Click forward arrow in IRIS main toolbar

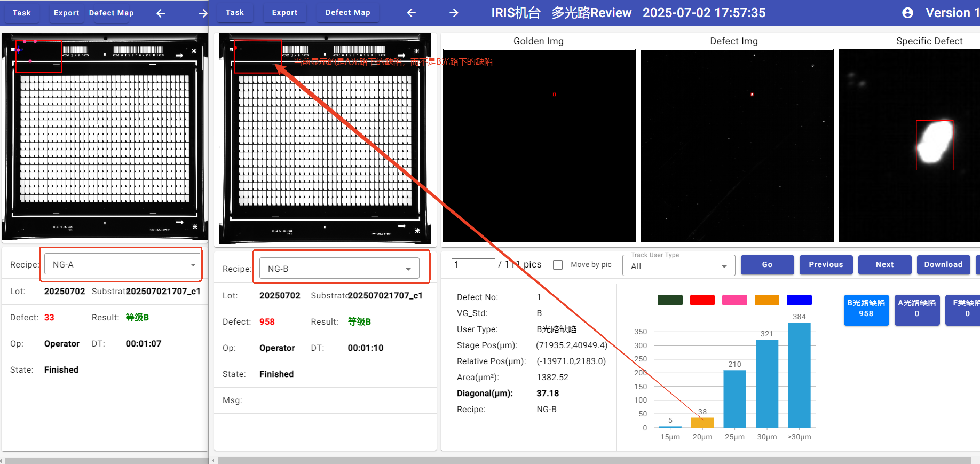coord(454,13)
